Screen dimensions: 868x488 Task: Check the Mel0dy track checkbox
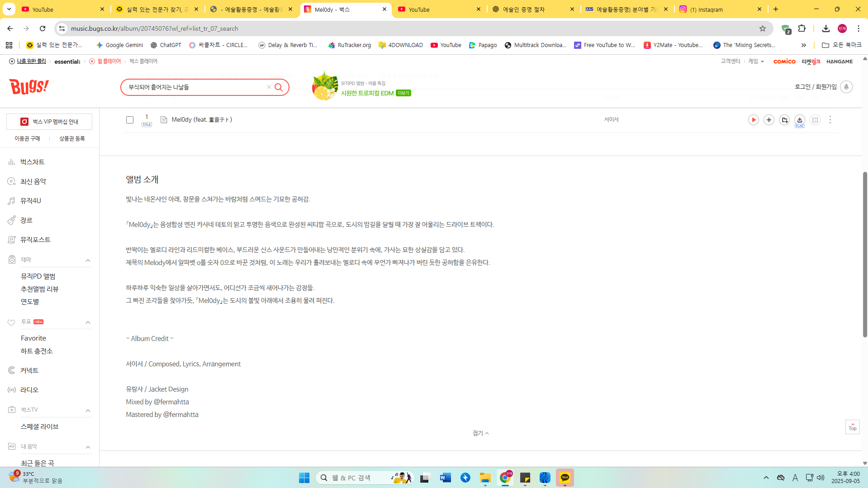click(x=130, y=120)
